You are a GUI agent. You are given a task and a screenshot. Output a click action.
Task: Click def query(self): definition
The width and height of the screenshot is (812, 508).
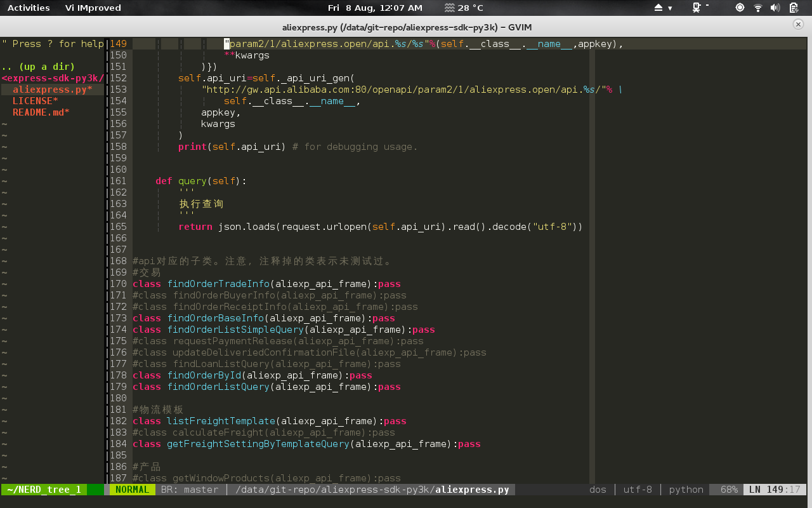pos(201,181)
